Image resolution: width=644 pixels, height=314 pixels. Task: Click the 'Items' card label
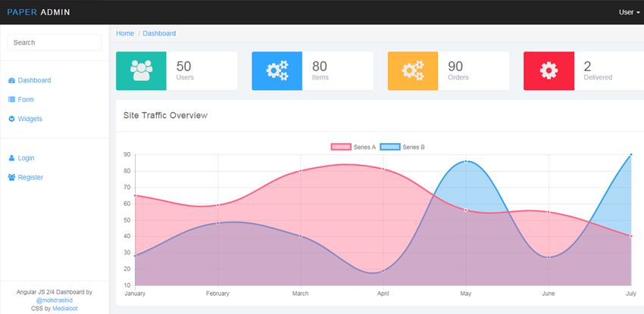pos(320,77)
